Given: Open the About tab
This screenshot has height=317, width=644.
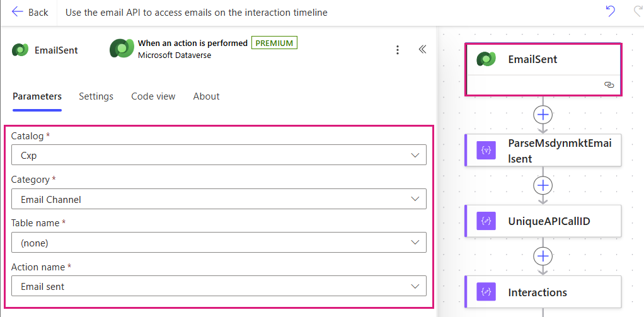Looking at the screenshot, I should click(206, 96).
